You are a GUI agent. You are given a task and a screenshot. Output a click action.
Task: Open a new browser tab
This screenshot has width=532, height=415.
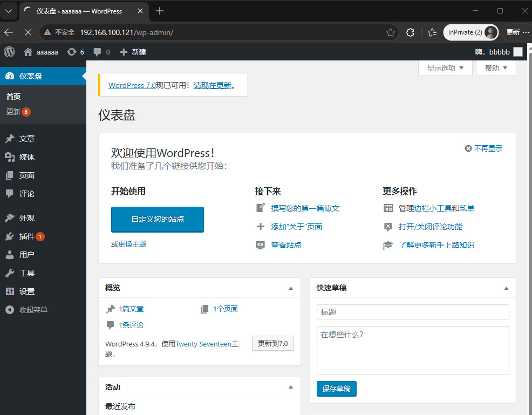point(160,11)
